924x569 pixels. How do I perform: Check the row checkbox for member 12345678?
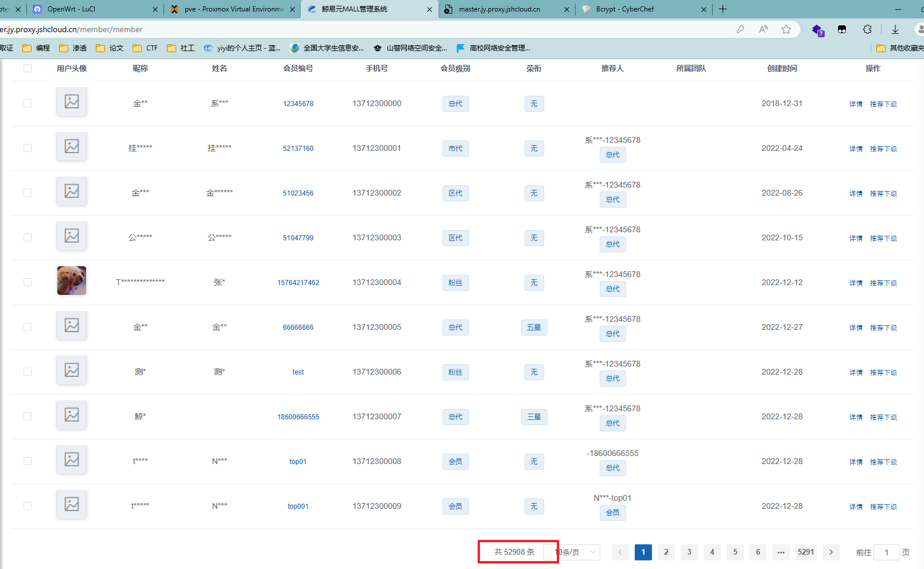click(28, 103)
